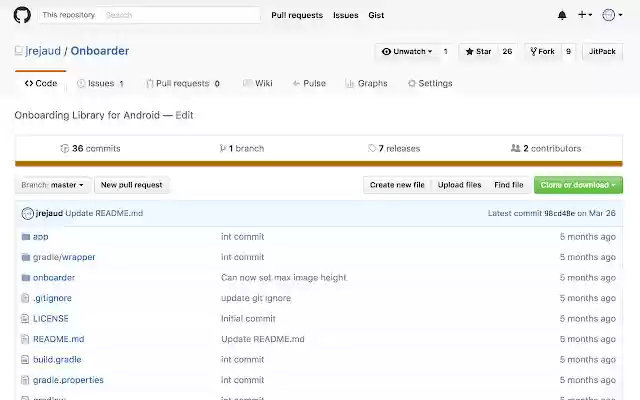Open the LICENSE file

(51, 318)
